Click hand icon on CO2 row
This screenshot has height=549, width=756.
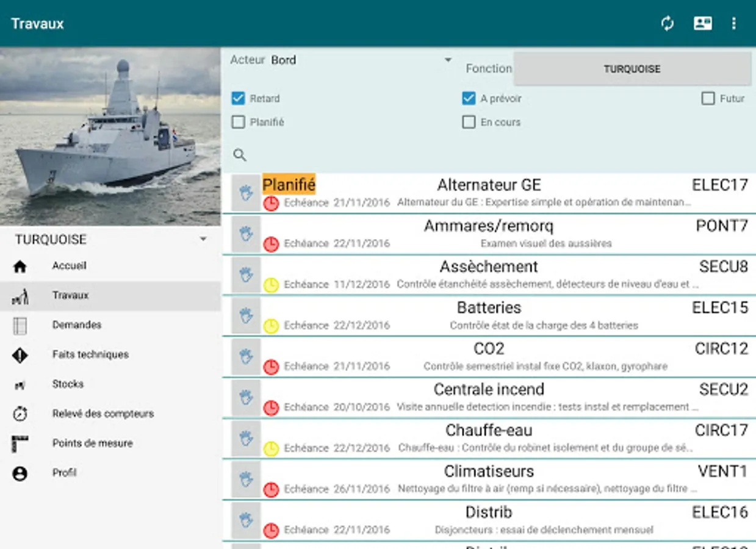point(246,357)
